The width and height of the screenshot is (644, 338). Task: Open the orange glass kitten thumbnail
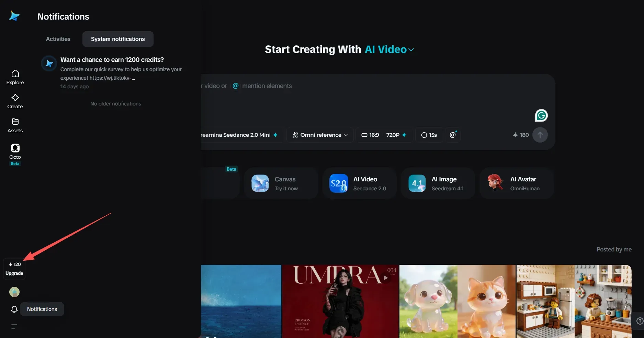click(x=486, y=301)
